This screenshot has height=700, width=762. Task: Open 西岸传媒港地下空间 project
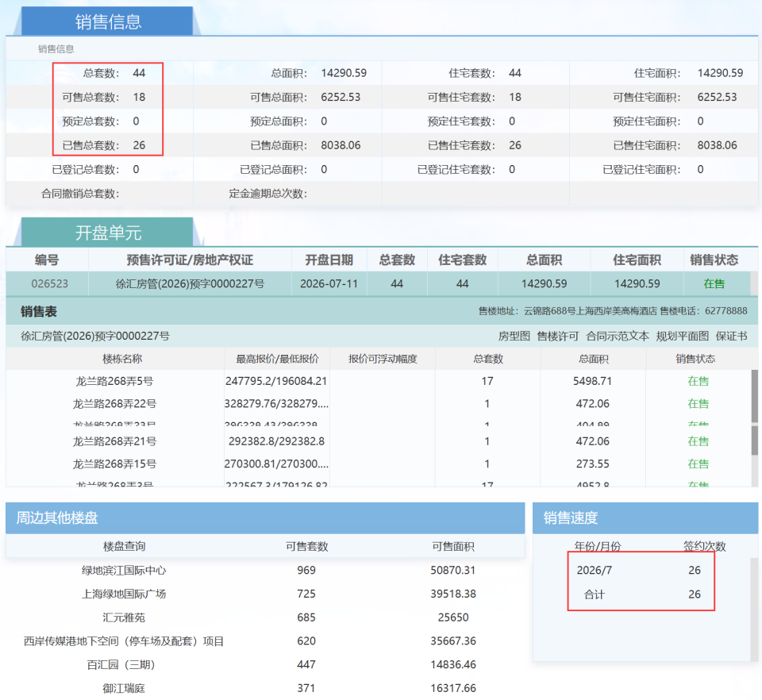pos(124,641)
